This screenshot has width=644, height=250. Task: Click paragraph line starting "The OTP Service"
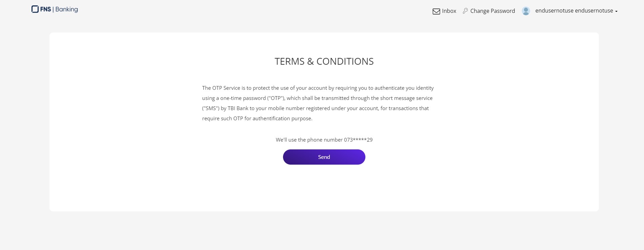[318, 88]
